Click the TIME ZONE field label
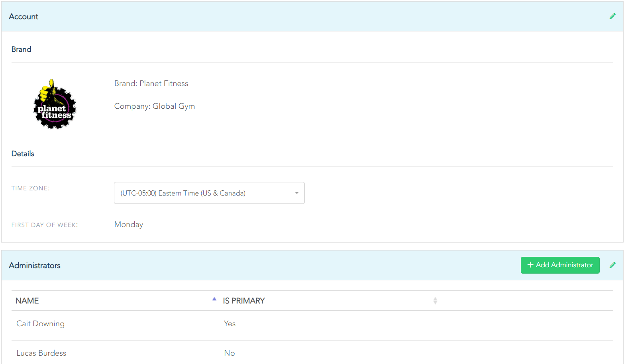Image resolution: width=624 pixels, height=364 pixels. 31,188
